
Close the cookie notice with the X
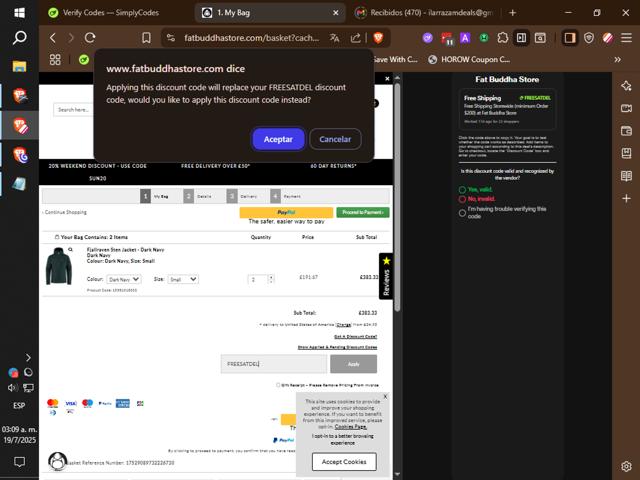pos(385,396)
